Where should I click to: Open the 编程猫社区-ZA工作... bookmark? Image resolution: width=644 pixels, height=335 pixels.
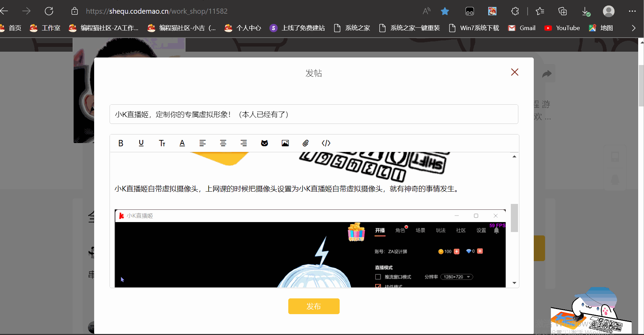tap(103, 28)
